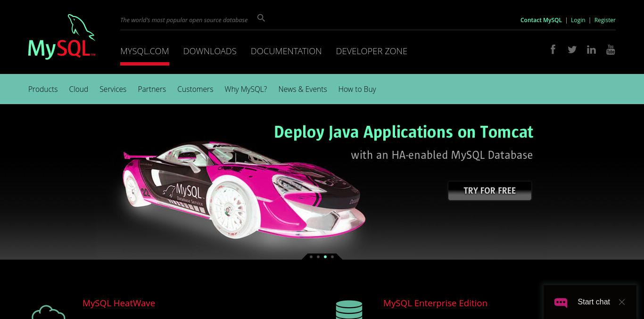
Task: Open the MySQL Enterprise Edition link
Action: (x=435, y=303)
